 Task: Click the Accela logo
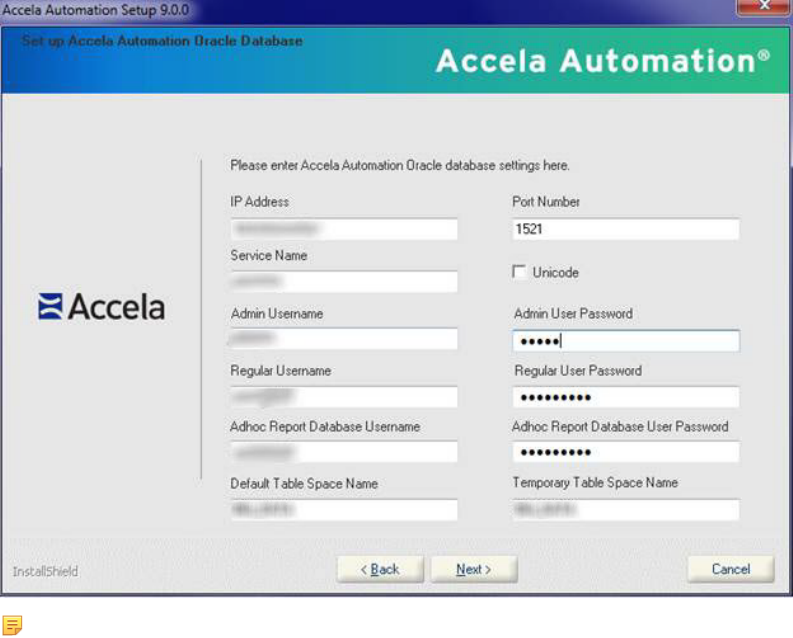(102, 306)
